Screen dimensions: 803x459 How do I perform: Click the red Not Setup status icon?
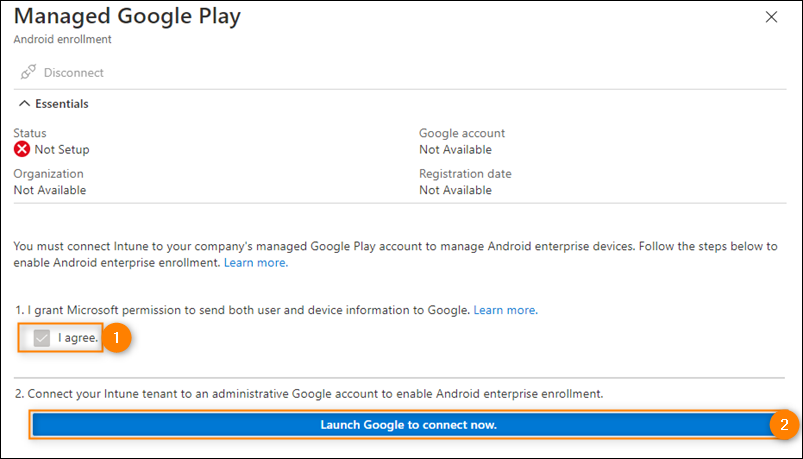pyautogui.click(x=22, y=150)
